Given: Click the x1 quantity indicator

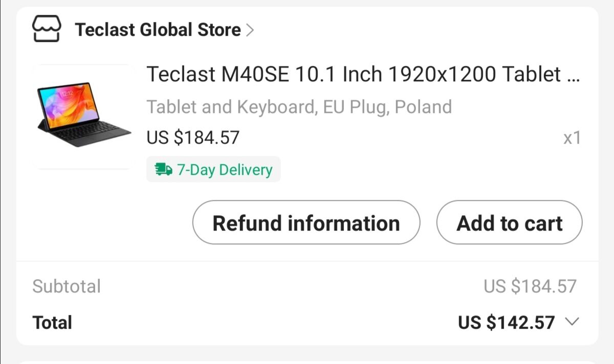Looking at the screenshot, I should (572, 138).
